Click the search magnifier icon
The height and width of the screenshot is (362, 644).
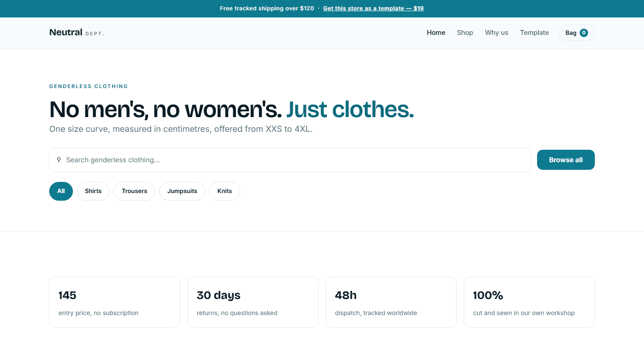[59, 160]
